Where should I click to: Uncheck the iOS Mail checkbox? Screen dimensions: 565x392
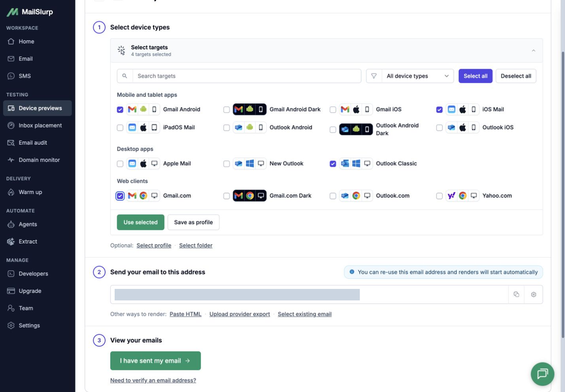pos(439,109)
